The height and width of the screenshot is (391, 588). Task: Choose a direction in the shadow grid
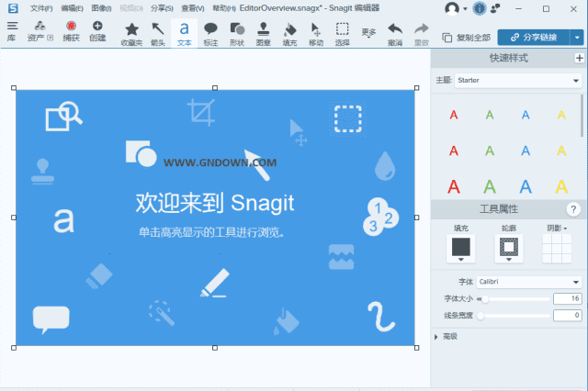pos(557,249)
